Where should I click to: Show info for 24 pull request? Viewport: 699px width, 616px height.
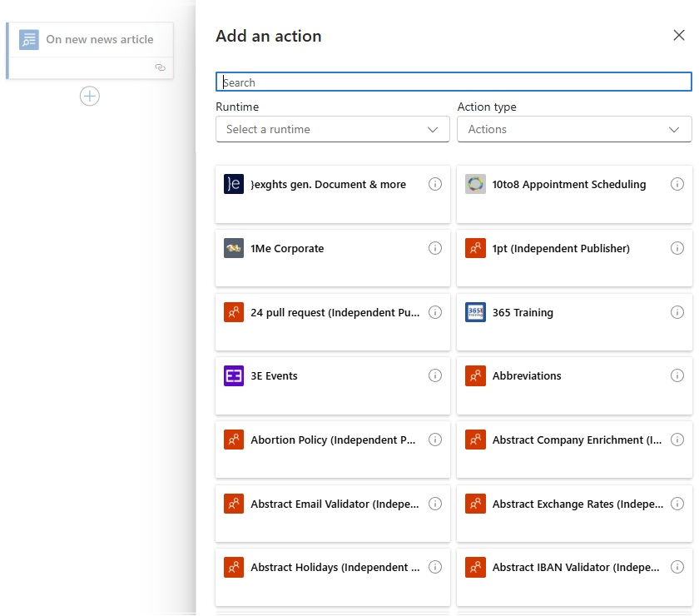click(435, 312)
